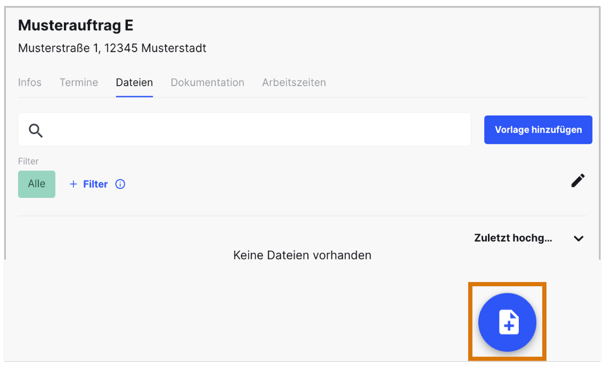The height and width of the screenshot is (365, 604).
Task: Click the Vorlage hinzufügen button
Action: (x=538, y=130)
